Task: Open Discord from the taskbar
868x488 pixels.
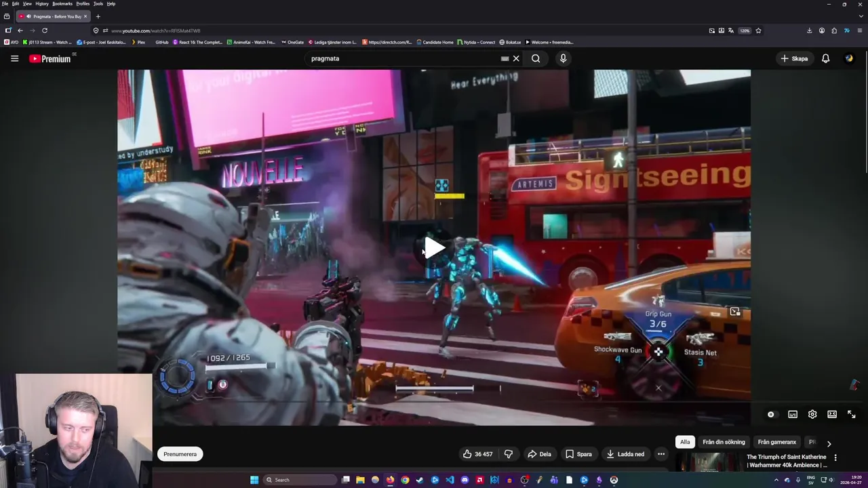Action: point(465,480)
